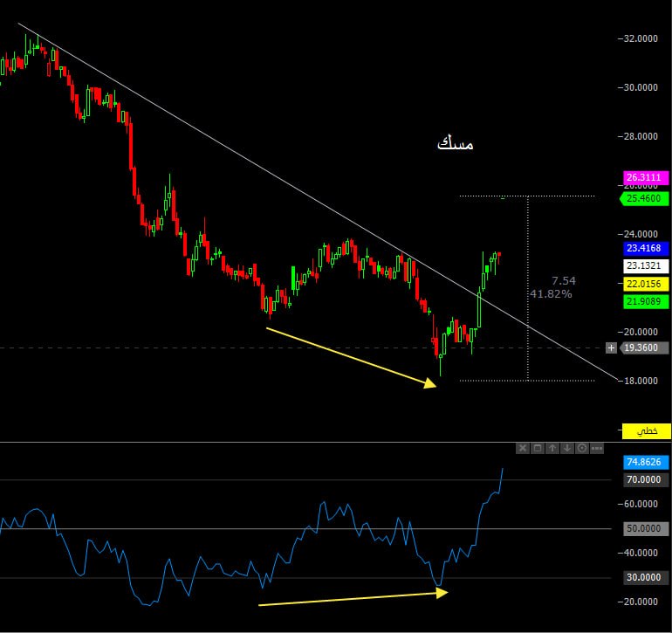This screenshot has width=672, height=633.
Task: Open more options for indicator panel
Action: 597,449
